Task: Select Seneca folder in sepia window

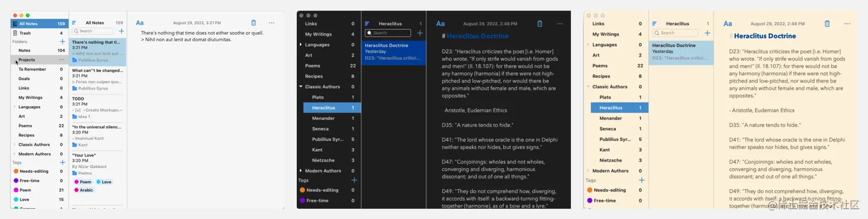Action: click(x=619, y=129)
